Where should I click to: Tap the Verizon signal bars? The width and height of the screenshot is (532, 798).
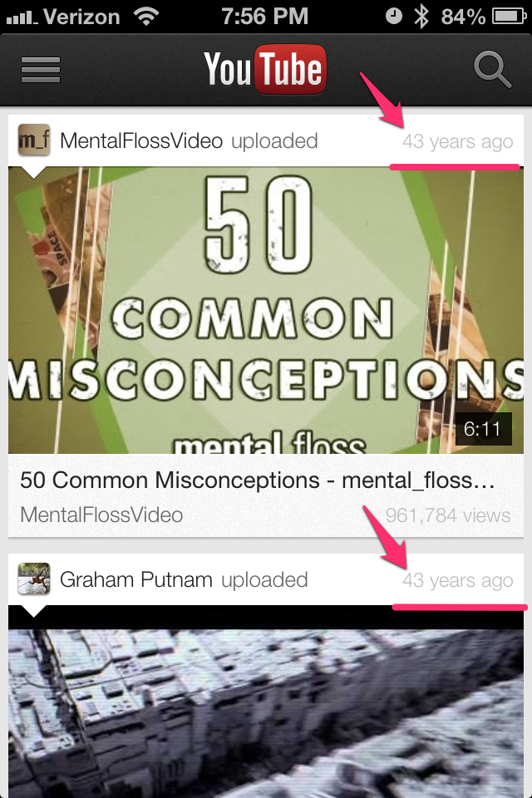coord(22,18)
